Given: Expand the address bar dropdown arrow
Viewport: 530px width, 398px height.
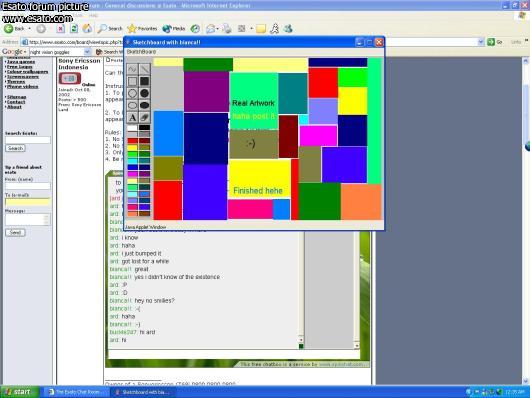Looking at the screenshot, I should (481, 42).
